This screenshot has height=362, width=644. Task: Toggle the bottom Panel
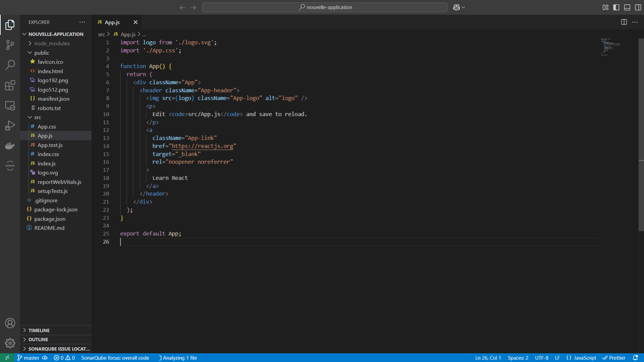[627, 7]
